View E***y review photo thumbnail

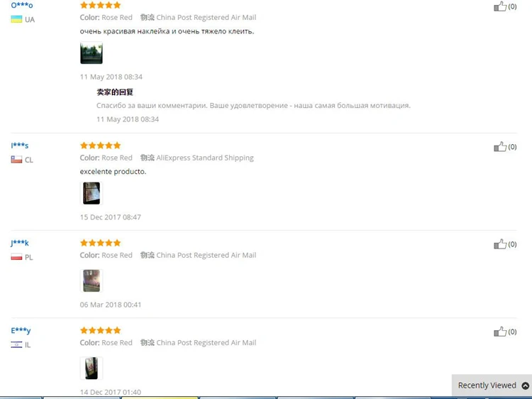pos(92,368)
